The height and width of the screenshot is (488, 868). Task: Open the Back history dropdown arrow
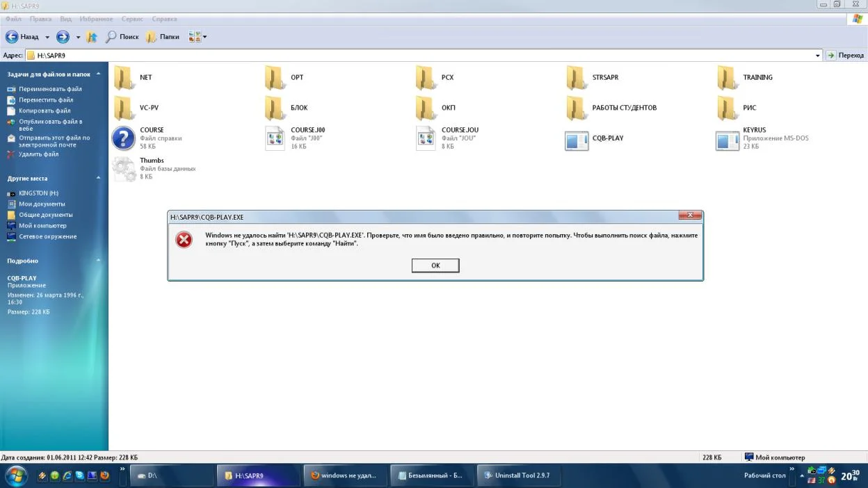[x=47, y=37]
